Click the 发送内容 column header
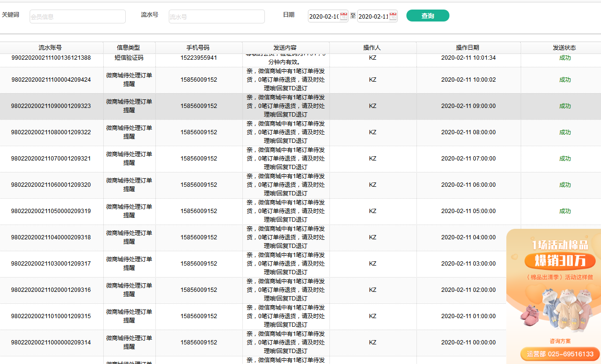 (285, 48)
